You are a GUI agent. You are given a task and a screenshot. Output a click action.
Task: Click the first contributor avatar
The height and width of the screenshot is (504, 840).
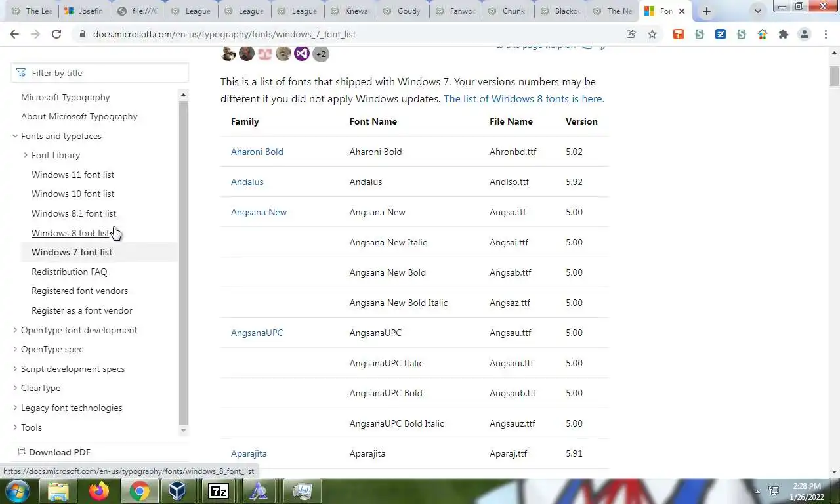click(228, 54)
